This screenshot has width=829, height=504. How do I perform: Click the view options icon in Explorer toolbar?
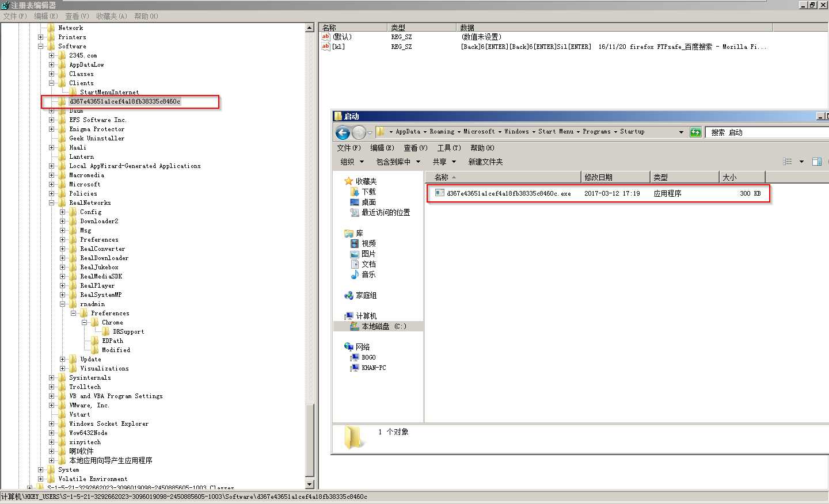point(788,162)
